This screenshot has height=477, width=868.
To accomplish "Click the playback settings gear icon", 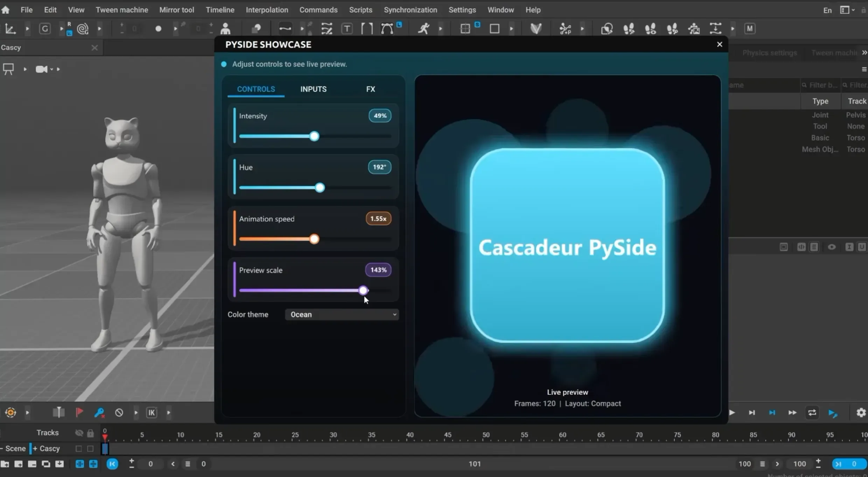I will pyautogui.click(x=861, y=413).
